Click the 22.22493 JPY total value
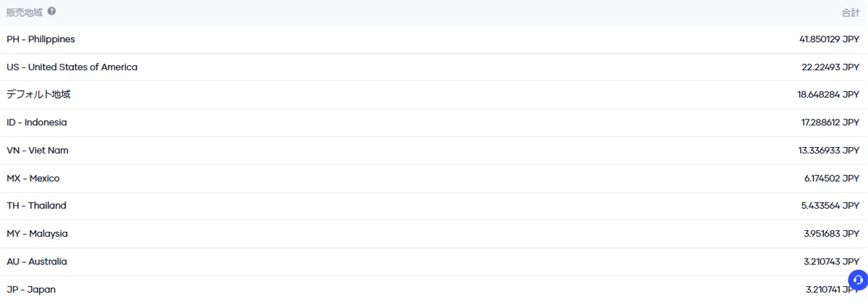 [830, 67]
